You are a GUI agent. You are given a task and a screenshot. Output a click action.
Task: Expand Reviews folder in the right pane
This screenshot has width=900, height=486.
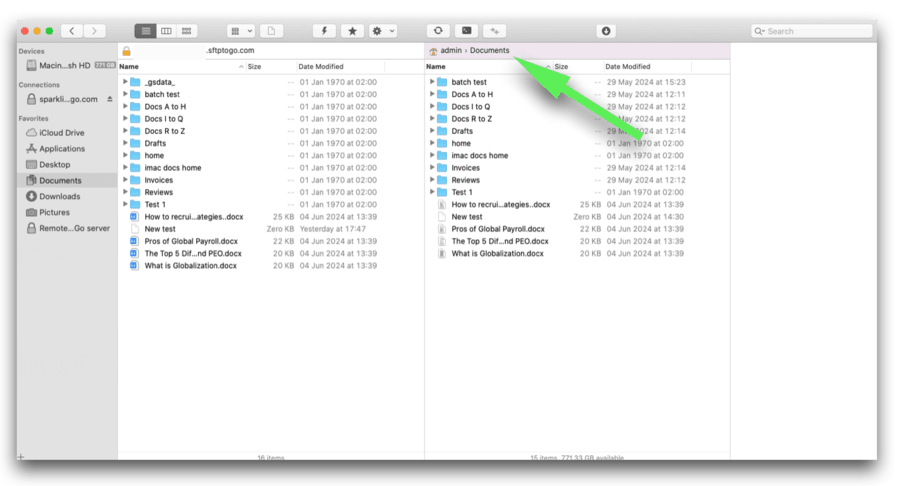pos(432,180)
